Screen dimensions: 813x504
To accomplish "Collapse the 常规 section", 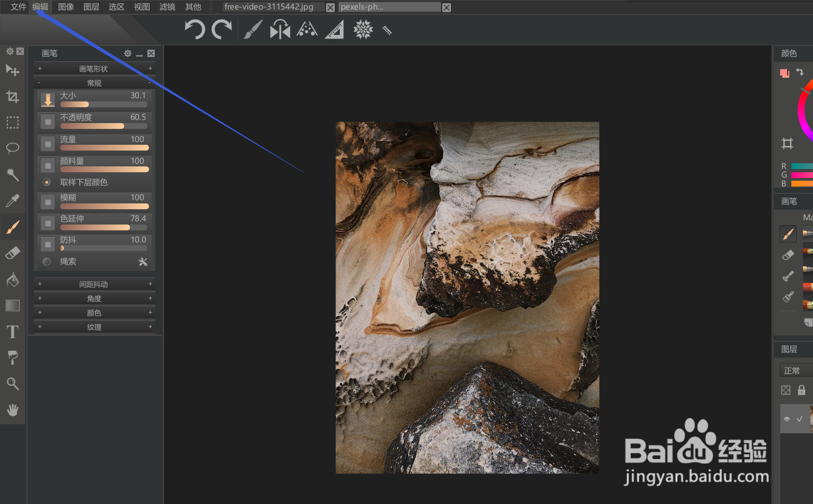I will coord(95,83).
